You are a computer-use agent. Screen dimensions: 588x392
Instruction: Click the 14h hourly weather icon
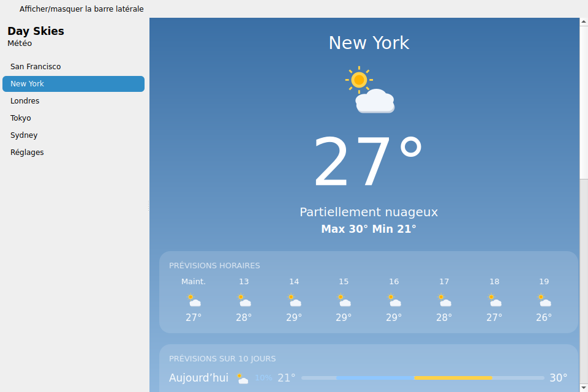(294, 300)
